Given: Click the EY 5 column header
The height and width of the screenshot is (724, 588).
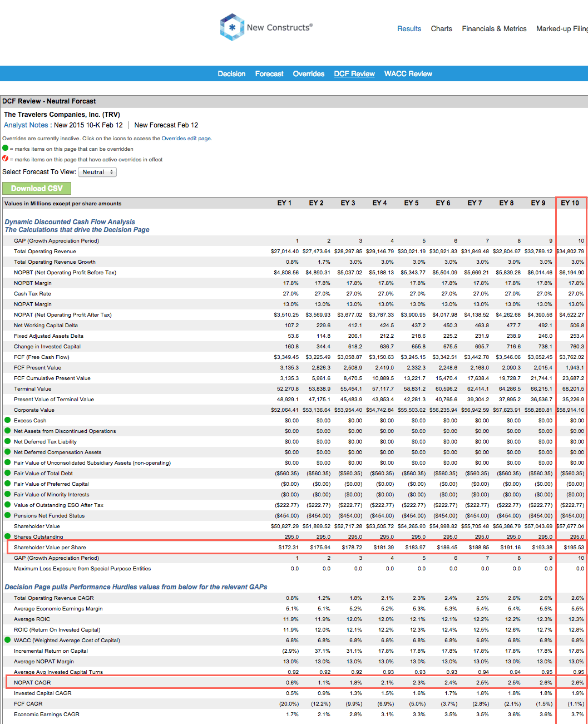Looking at the screenshot, I should 411,203.
